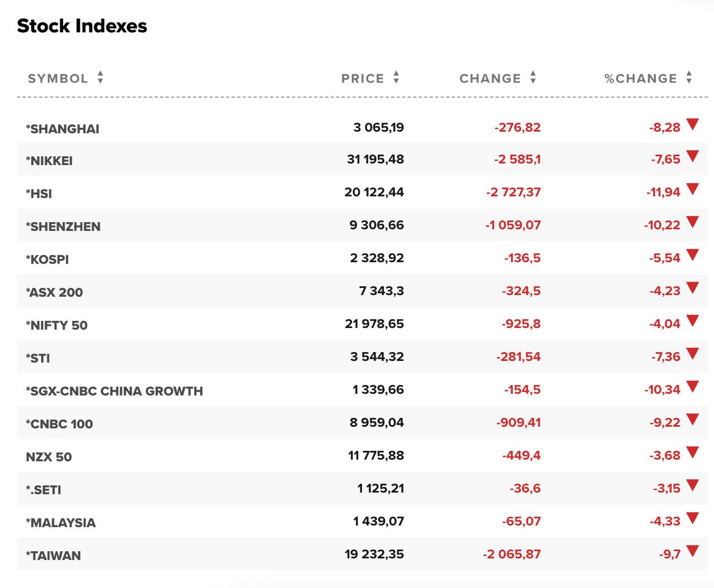Click sort arrows next to PRICE header

pyautogui.click(x=396, y=78)
